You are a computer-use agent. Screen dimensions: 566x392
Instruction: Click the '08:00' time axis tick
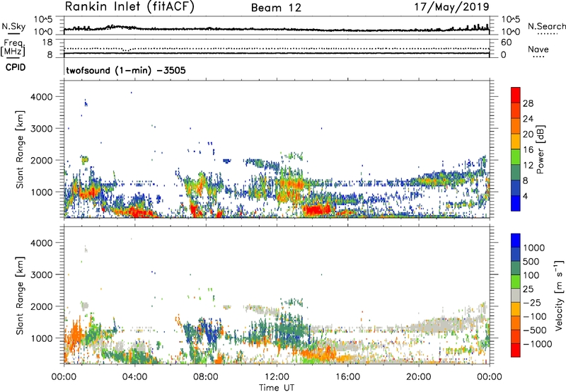(206, 377)
